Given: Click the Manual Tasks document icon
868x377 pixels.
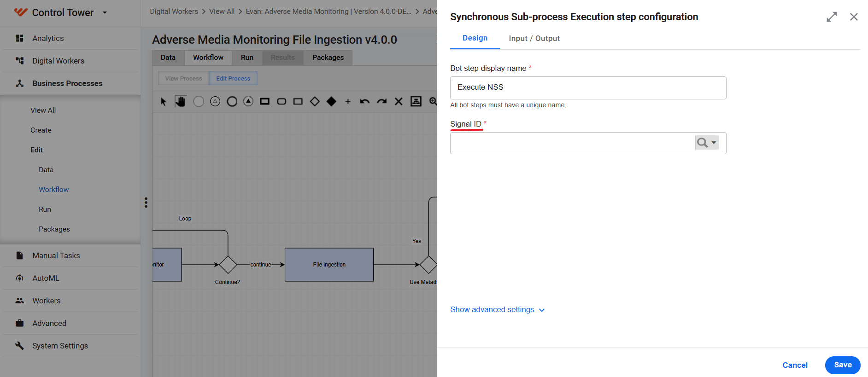Looking at the screenshot, I should (19, 255).
